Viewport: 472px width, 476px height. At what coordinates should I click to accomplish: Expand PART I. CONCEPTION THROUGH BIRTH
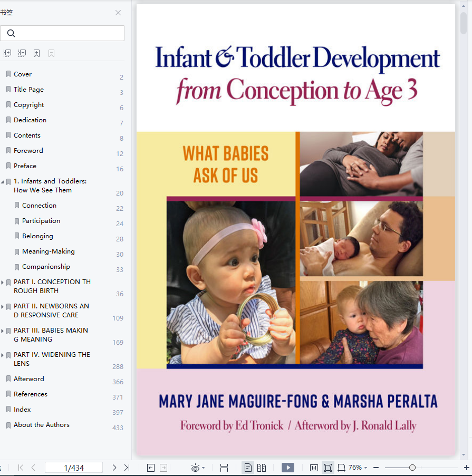[3, 283]
